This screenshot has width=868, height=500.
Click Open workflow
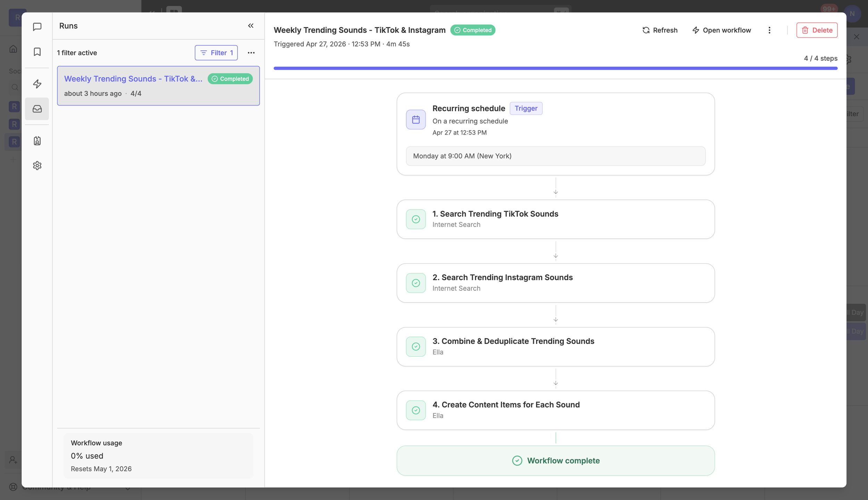[721, 30]
